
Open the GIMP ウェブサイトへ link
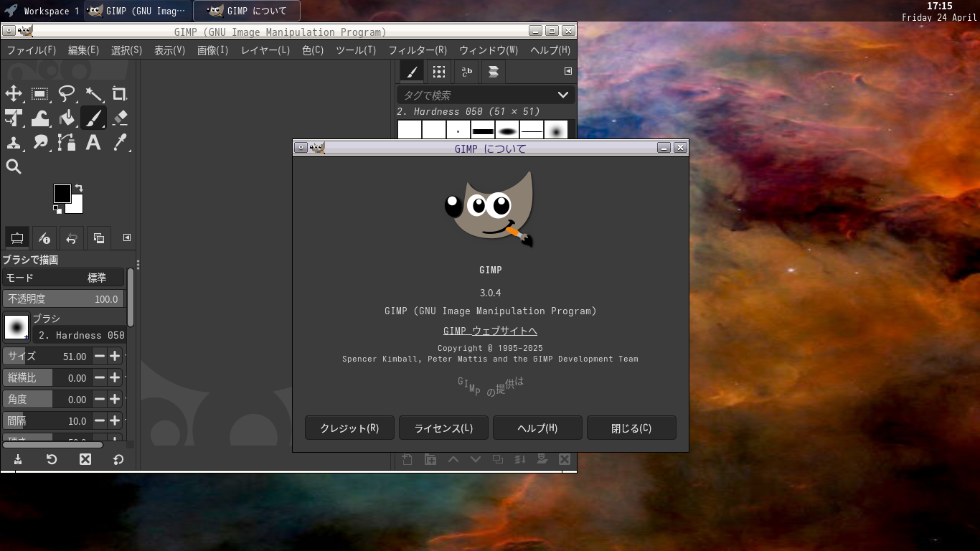[490, 331]
